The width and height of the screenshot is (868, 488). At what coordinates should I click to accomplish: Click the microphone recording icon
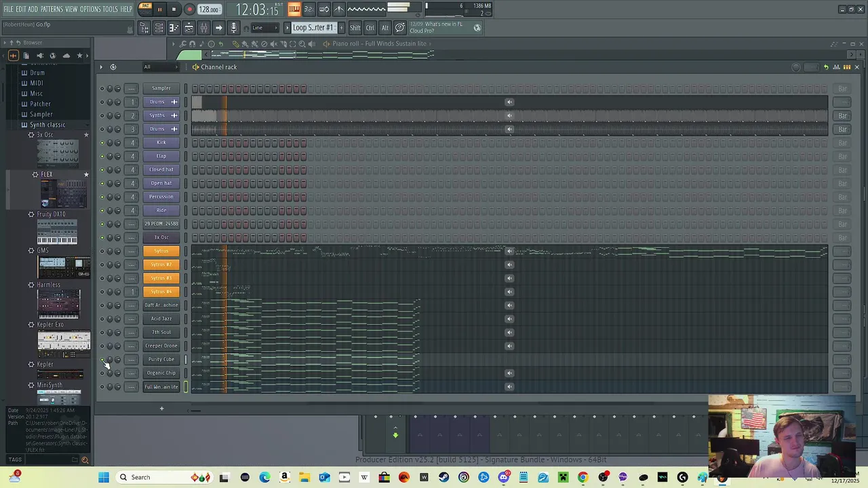(x=233, y=28)
